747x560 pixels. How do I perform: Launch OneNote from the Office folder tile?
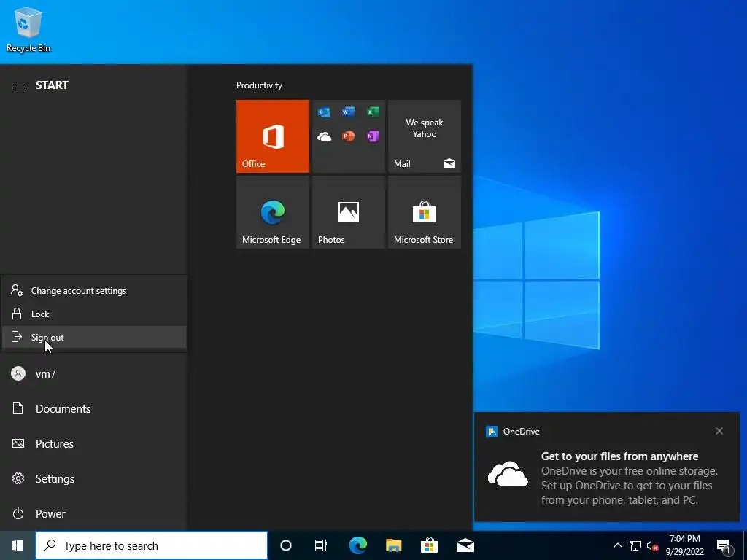click(373, 136)
